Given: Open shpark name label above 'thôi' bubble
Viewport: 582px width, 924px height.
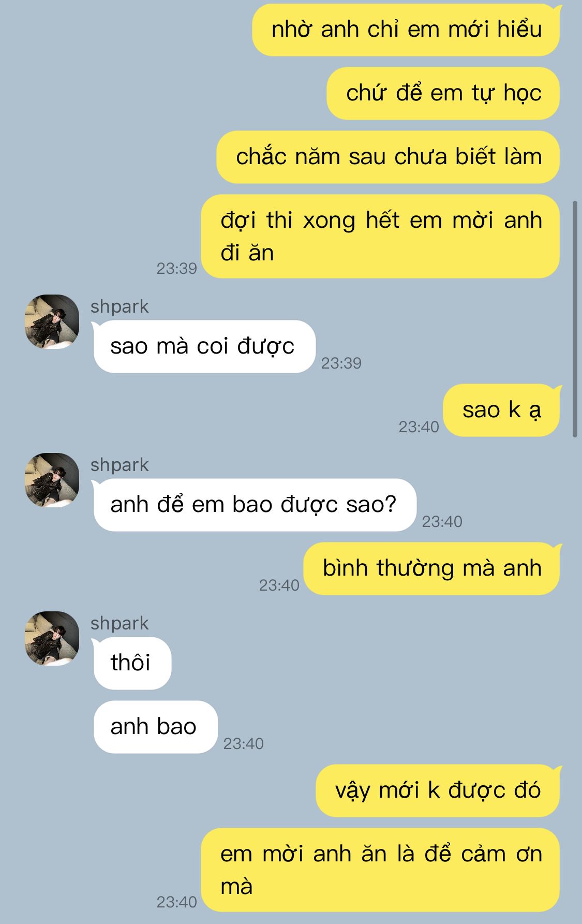Looking at the screenshot, I should click(x=120, y=623).
